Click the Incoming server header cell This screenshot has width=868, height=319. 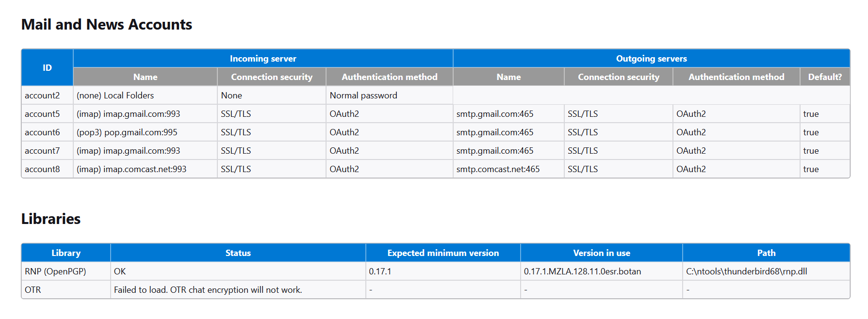[262, 59]
